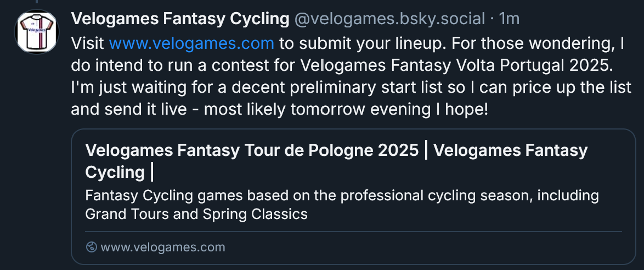
Task: Click the globe icon in link card footer
Action: tap(92, 247)
